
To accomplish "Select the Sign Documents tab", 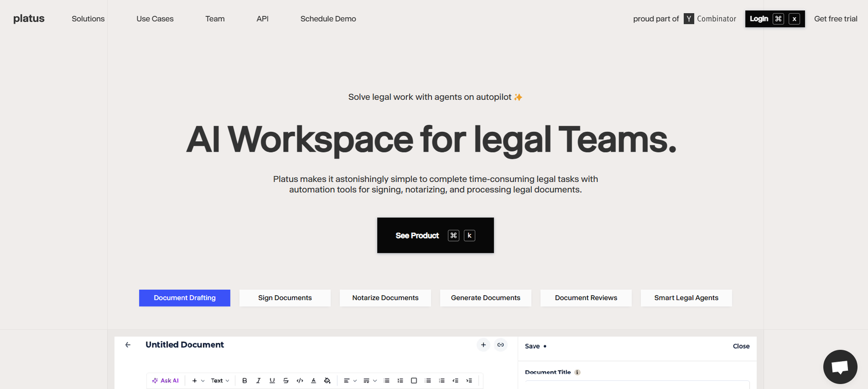I will (x=285, y=298).
